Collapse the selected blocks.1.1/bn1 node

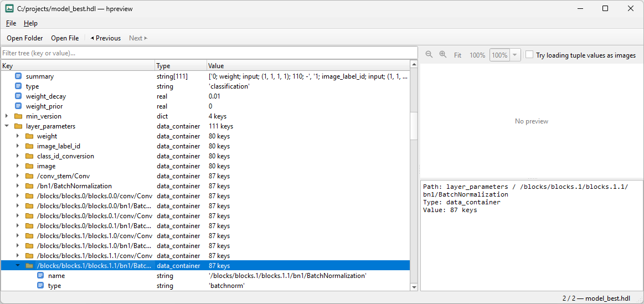[x=18, y=266]
